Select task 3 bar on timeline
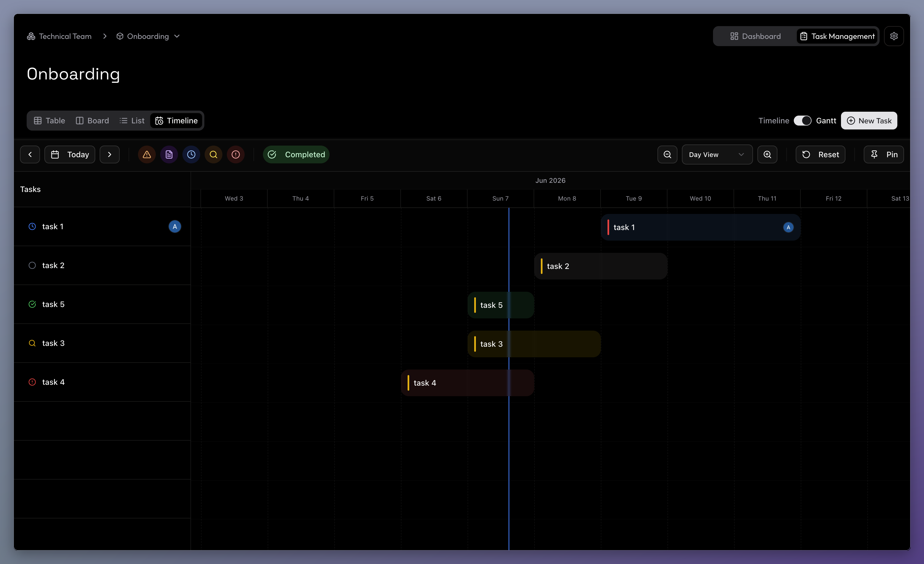 click(x=534, y=344)
